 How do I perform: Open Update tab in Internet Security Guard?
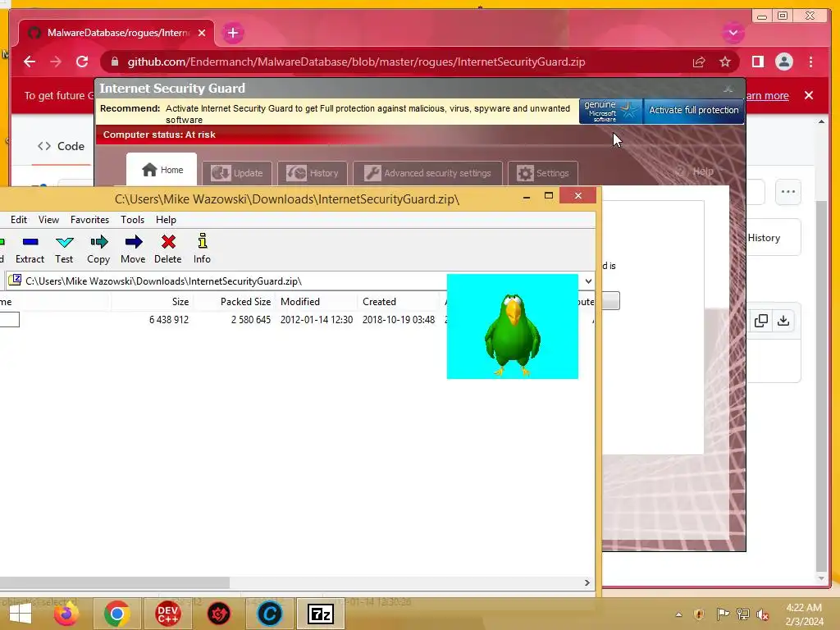coord(237,173)
